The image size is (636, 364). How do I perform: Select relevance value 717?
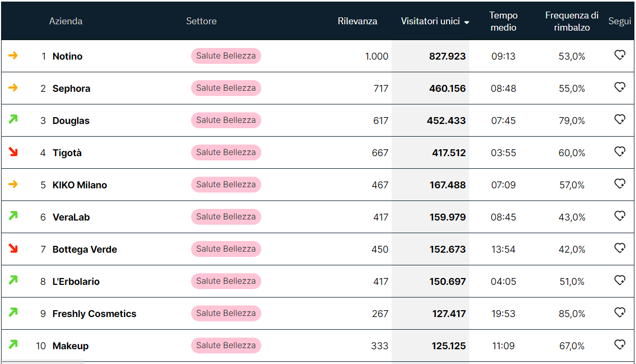[x=381, y=89]
